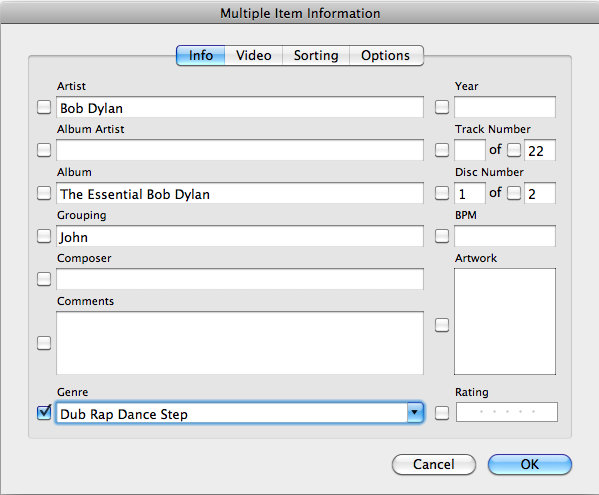599x495 pixels.
Task: Click the track total field showing 22
Action: [x=540, y=150]
